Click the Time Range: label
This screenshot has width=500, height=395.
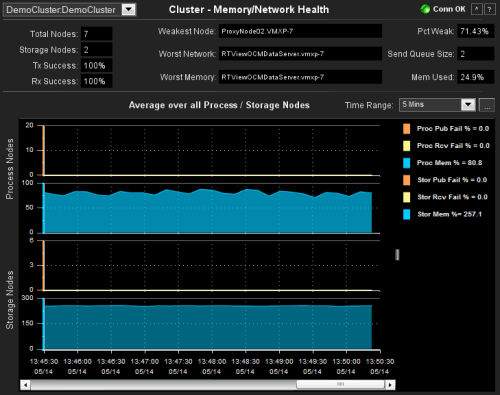click(369, 105)
